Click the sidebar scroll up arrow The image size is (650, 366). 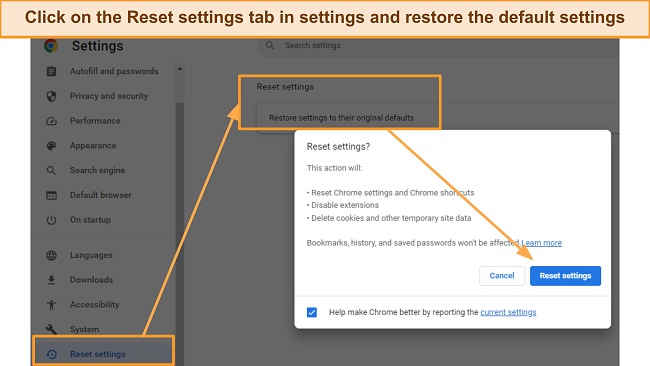pos(179,69)
